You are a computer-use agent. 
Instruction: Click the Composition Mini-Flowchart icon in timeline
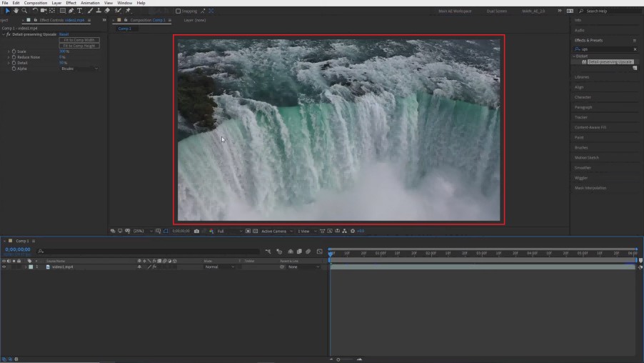pos(268,252)
